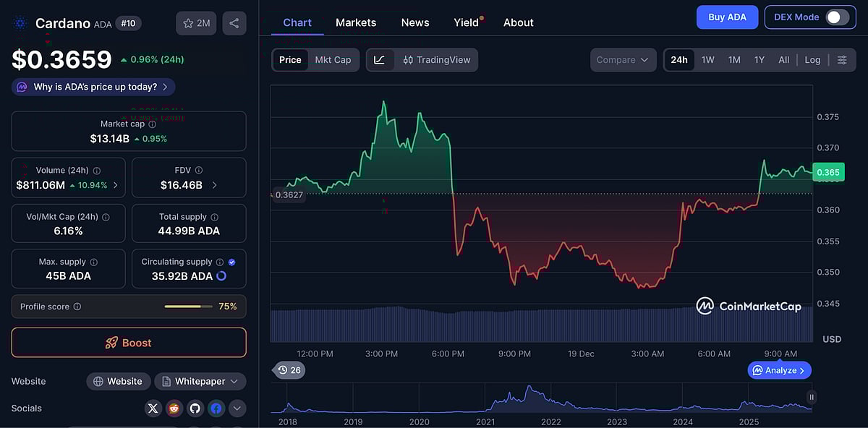Viewport: 868px width, 428px height.
Task: Switch chart to TradingView view
Action: pos(437,60)
